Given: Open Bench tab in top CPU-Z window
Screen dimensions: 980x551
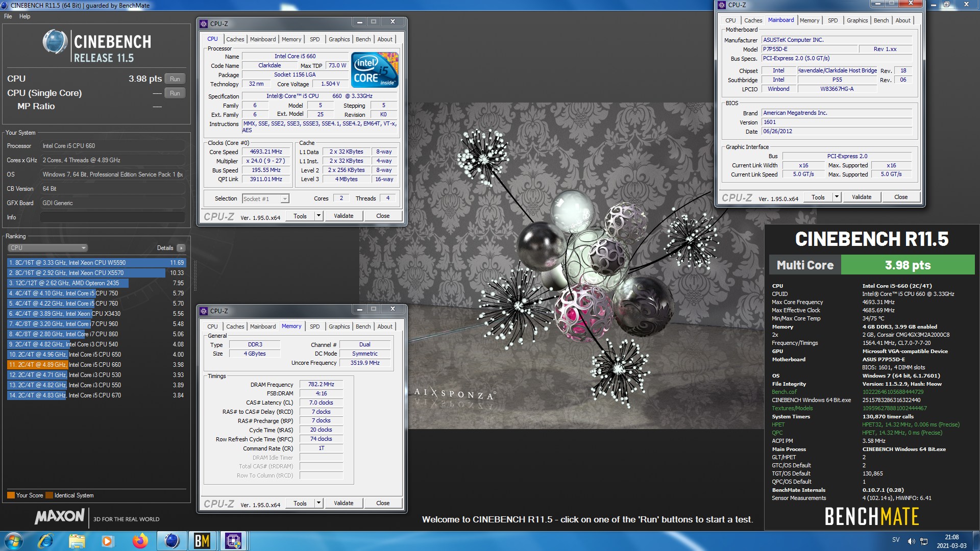Looking at the screenshot, I should tap(363, 39).
